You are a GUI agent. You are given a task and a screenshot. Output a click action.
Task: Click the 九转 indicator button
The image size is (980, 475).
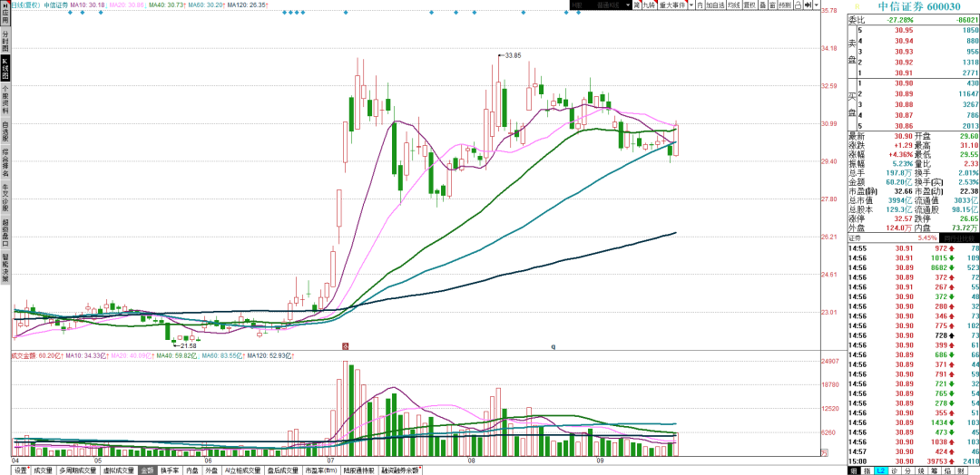coord(650,5)
